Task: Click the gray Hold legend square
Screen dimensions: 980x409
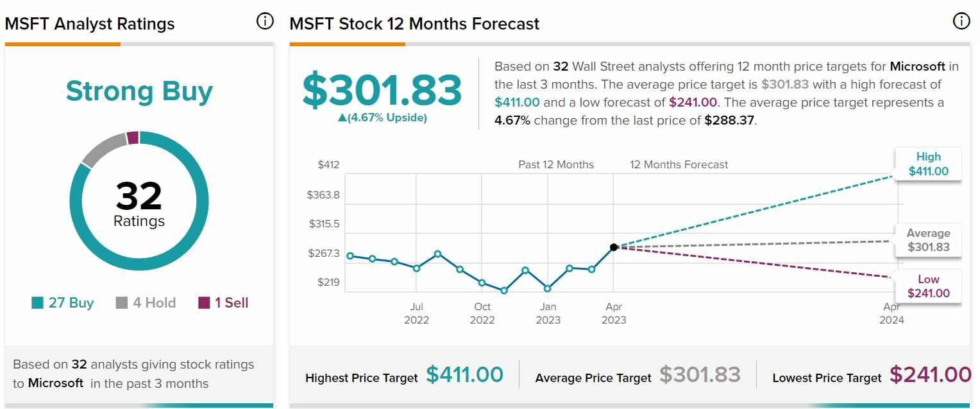Action: [x=122, y=303]
